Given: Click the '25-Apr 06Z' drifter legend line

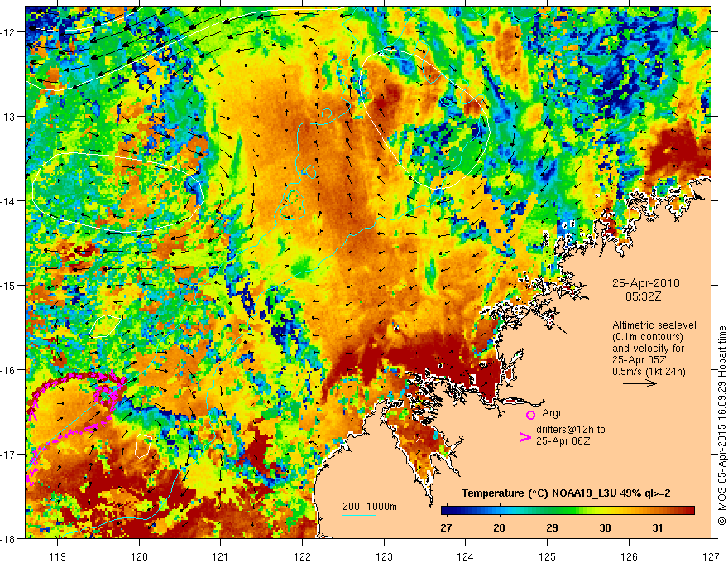Looking at the screenshot, I should 563,441.
